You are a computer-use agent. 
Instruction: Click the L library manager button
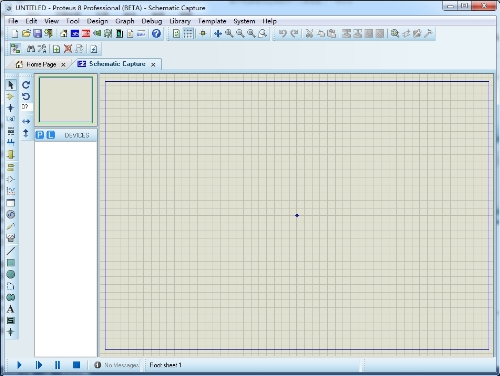(51, 135)
